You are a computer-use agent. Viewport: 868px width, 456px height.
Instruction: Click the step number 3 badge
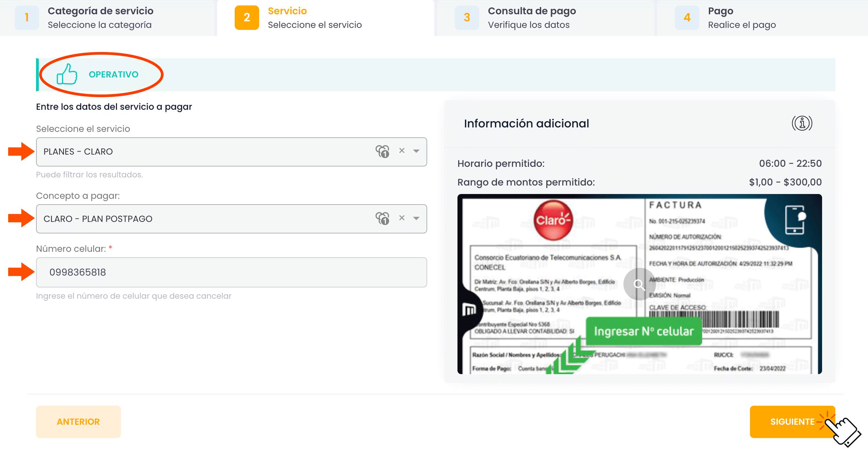pos(467,18)
